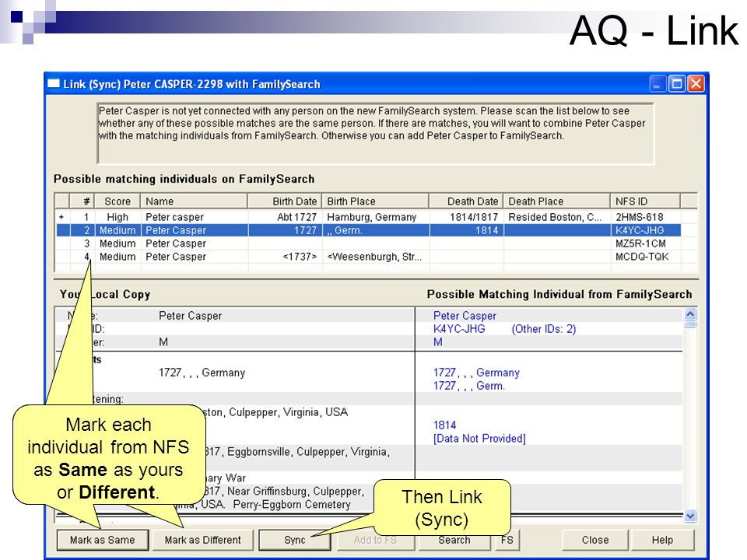Click blue Peter Casper name in FamilySearch panel
The width and height of the screenshot is (747, 560).
tap(465, 316)
